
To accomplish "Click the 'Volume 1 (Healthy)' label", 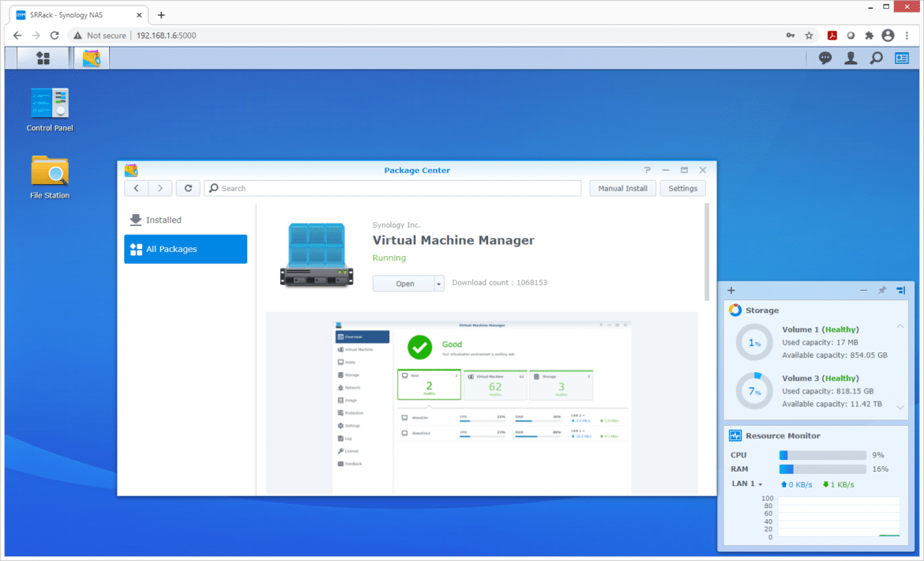I will (821, 329).
